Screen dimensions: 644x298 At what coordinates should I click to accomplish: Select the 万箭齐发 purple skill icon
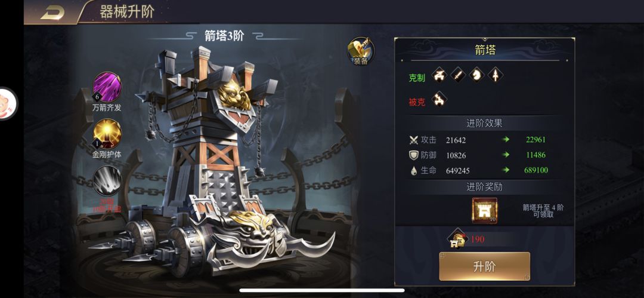(107, 87)
